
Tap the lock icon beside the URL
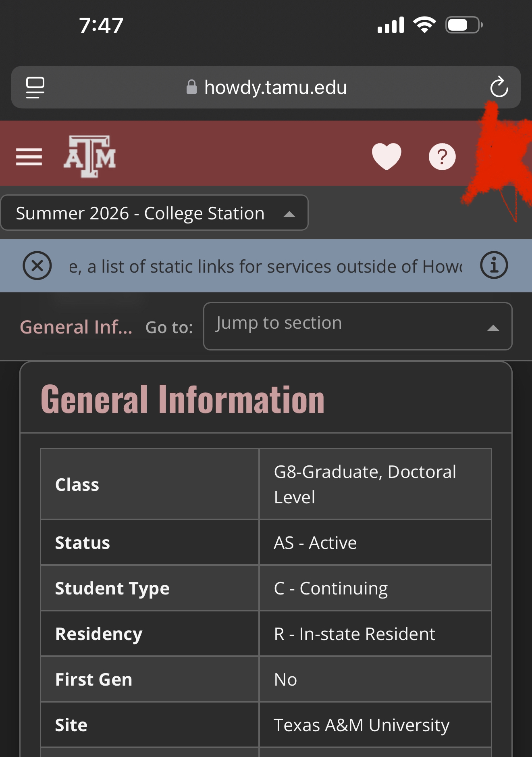click(x=191, y=87)
